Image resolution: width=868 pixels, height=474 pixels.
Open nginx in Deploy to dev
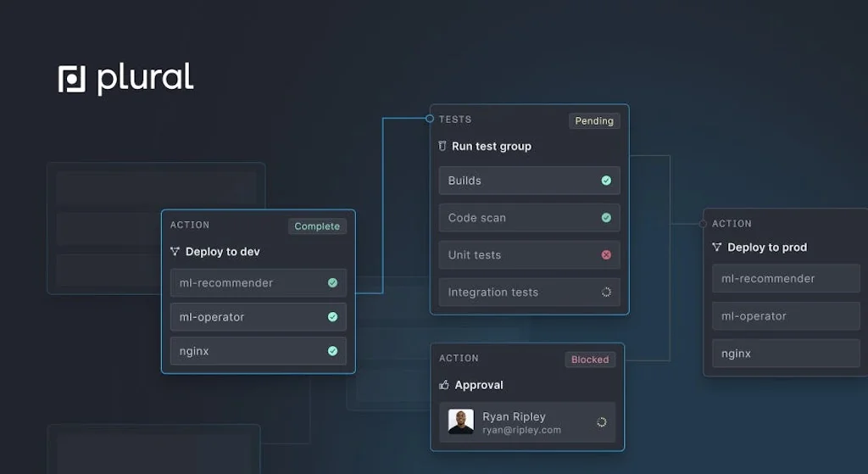coord(259,351)
